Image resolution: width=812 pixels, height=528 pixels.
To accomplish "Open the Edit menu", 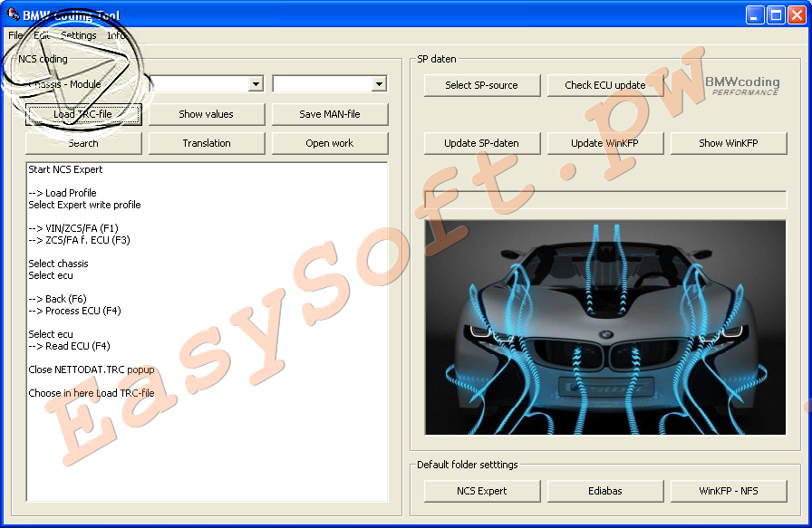I will click(x=42, y=35).
